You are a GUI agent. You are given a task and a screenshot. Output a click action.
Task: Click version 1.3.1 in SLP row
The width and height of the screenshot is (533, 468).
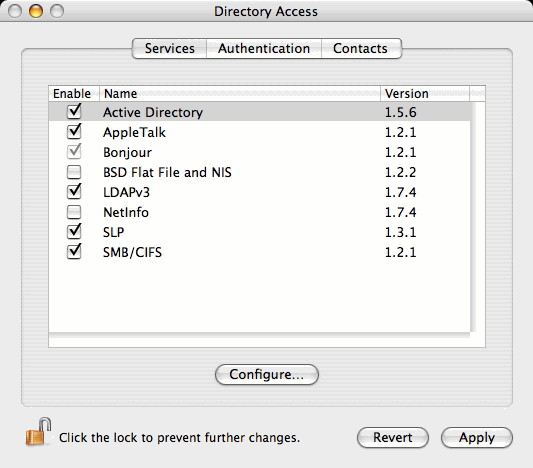(400, 232)
